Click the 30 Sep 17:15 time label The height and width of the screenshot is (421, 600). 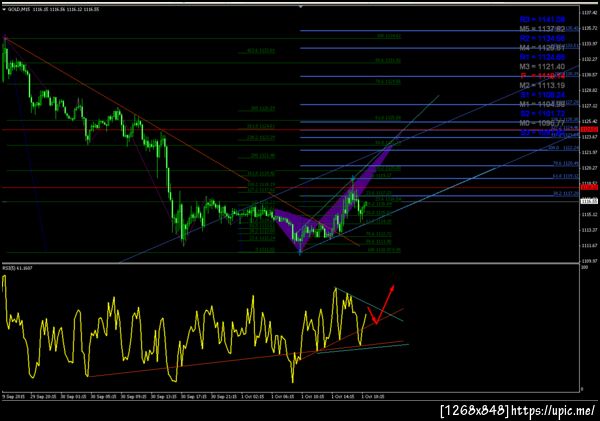pos(194,397)
